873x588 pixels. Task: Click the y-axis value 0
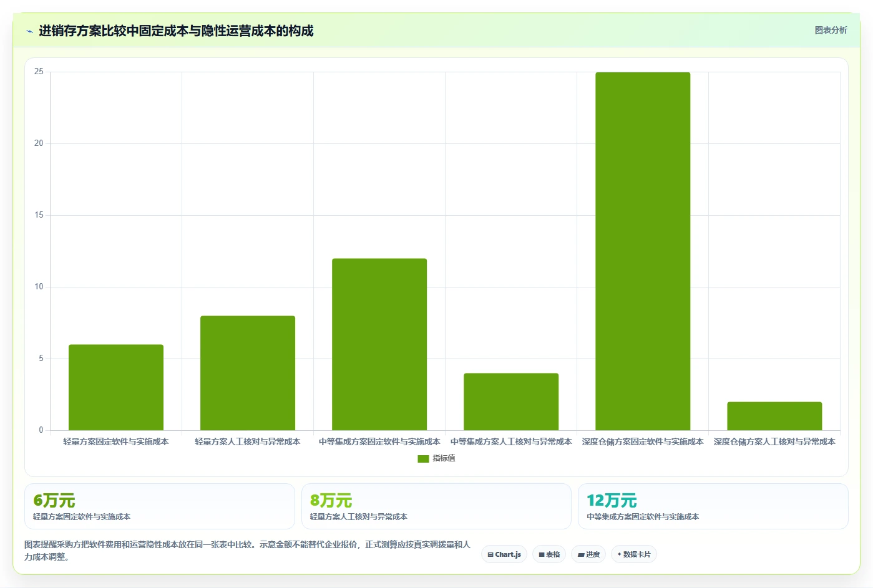[x=41, y=430]
